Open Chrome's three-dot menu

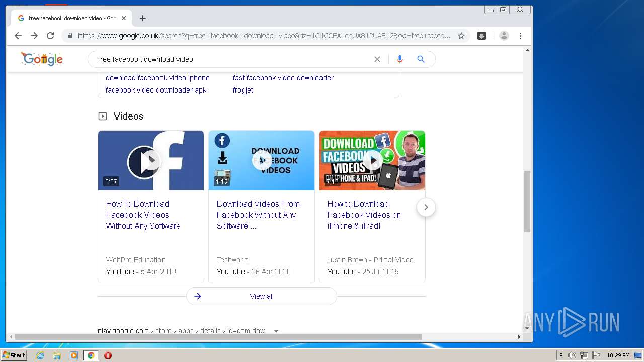tap(521, 36)
